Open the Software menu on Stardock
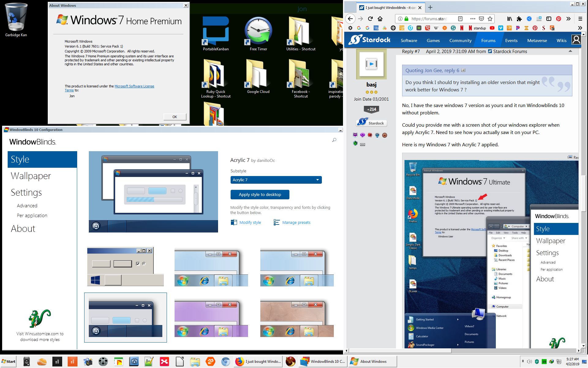 click(409, 40)
